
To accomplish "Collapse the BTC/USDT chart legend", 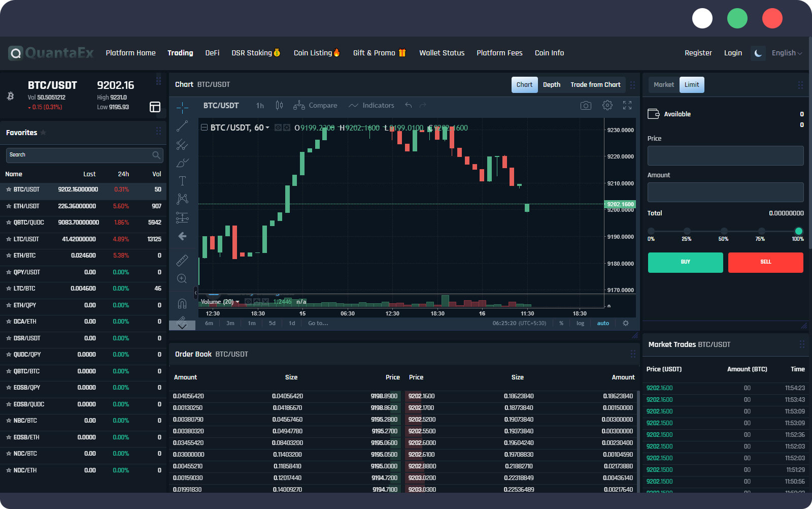I will click(204, 128).
